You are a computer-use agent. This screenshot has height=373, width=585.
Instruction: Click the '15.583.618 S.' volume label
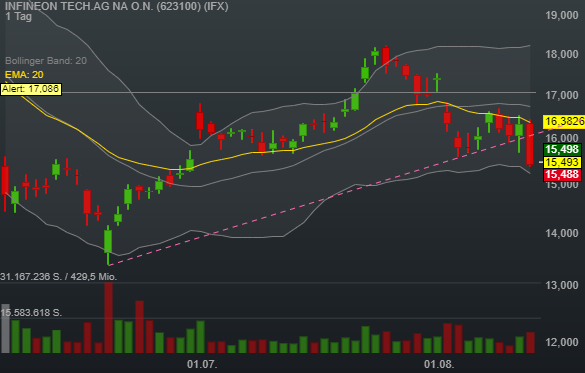(31, 313)
